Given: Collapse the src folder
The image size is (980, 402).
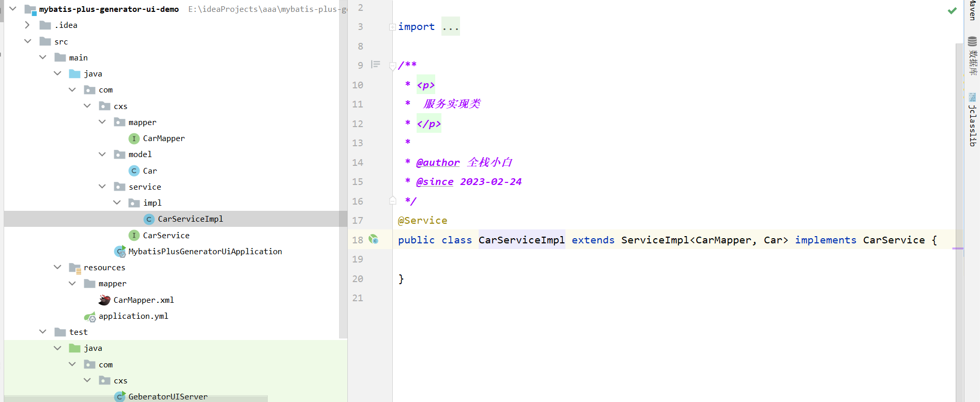Looking at the screenshot, I should pyautogui.click(x=27, y=41).
